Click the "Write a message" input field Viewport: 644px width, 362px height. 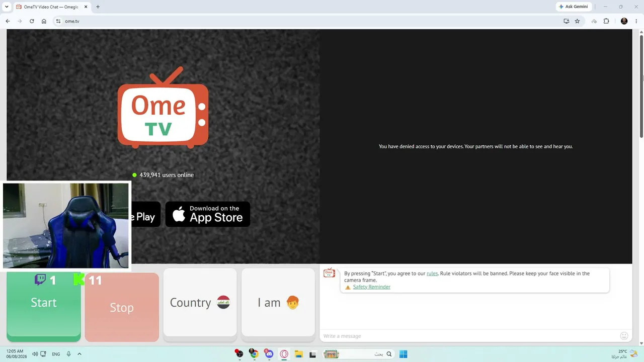[x=470, y=336]
